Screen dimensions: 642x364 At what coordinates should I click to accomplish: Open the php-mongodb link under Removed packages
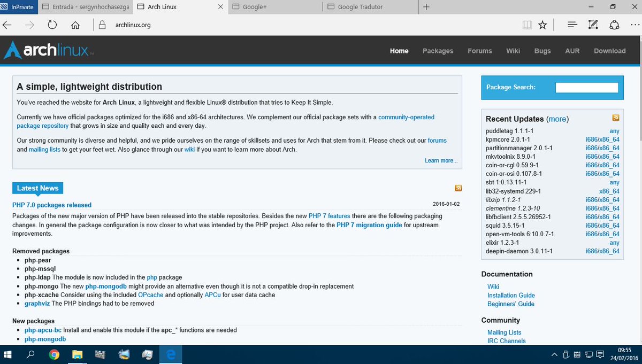click(x=107, y=286)
